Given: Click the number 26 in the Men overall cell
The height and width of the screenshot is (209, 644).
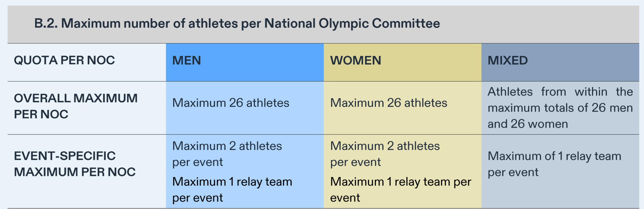Looking at the screenshot, I should pyautogui.click(x=236, y=103).
